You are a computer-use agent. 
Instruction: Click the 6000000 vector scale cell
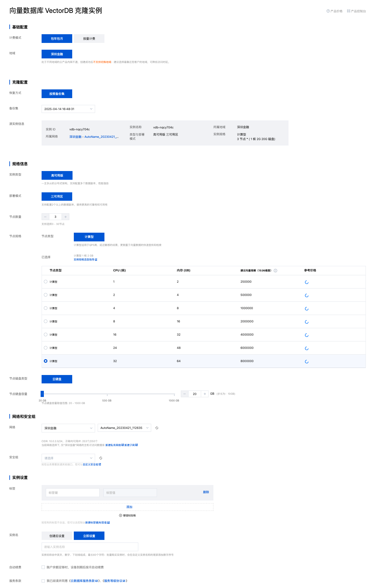coord(247,348)
